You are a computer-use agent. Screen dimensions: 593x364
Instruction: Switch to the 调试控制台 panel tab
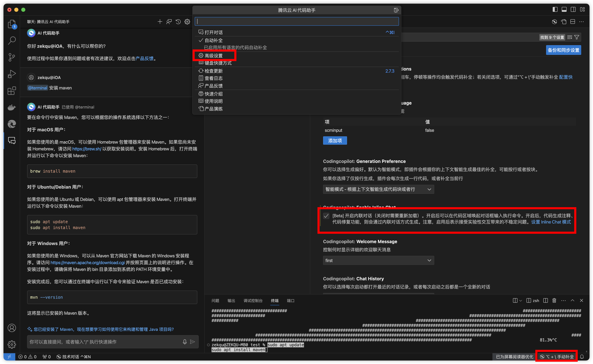(x=253, y=301)
